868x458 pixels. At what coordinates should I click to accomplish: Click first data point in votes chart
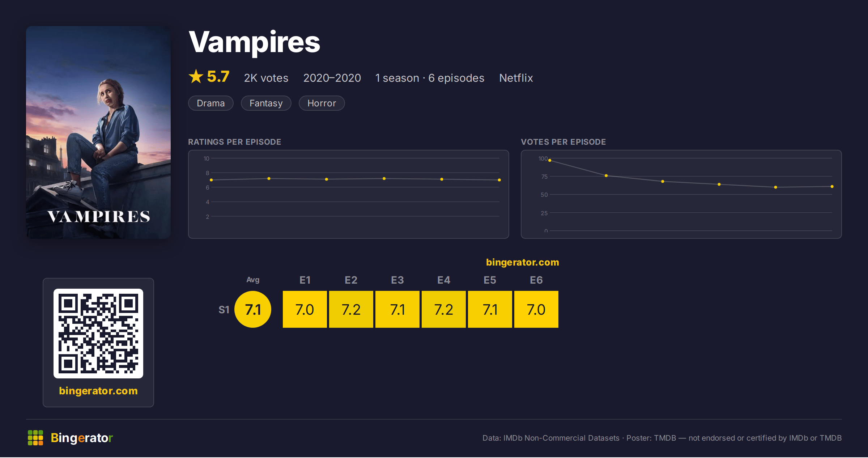(550, 160)
